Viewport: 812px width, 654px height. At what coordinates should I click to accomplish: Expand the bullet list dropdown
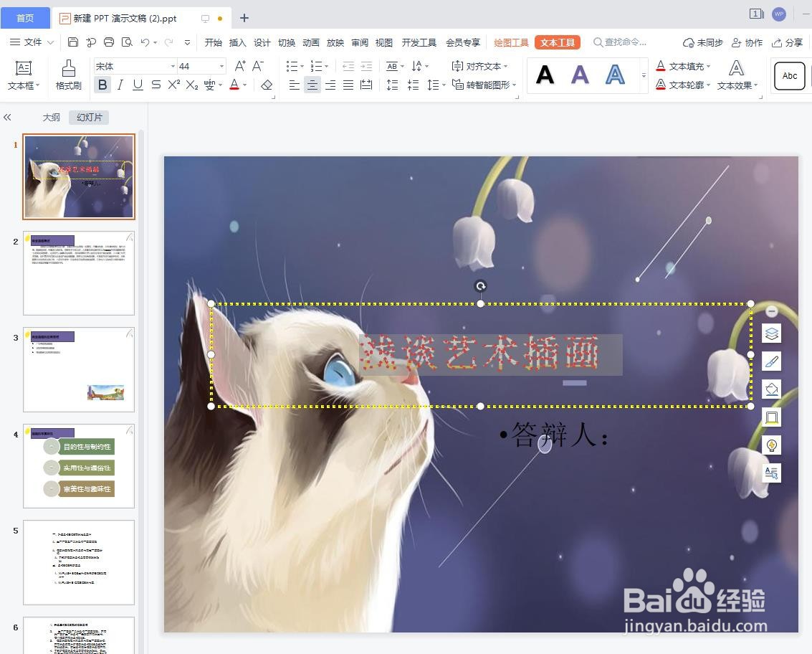pos(302,67)
